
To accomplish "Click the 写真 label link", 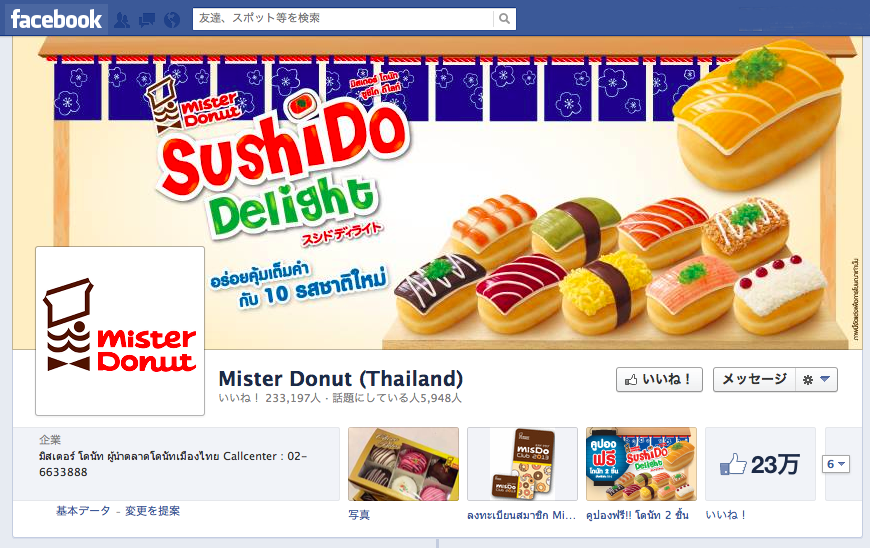I will coord(359,515).
